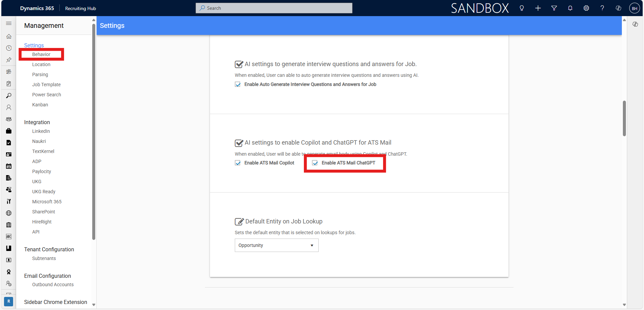Open the magnifying glass search sidebar icon

coord(9,96)
